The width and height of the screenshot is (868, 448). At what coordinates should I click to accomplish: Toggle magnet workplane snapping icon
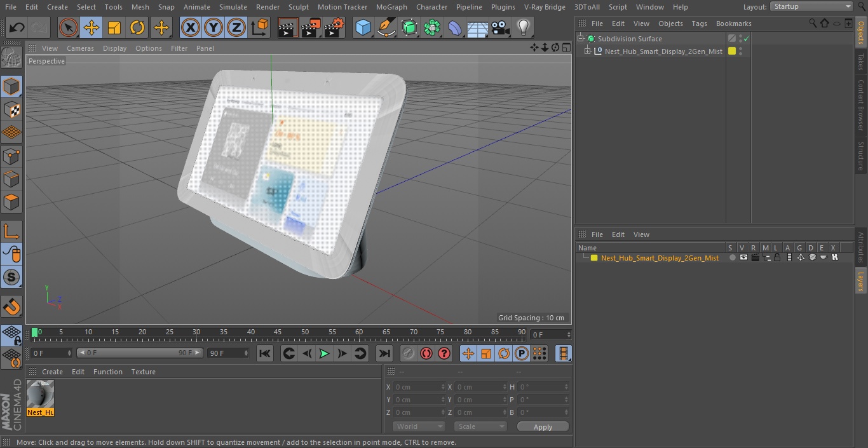(11, 307)
